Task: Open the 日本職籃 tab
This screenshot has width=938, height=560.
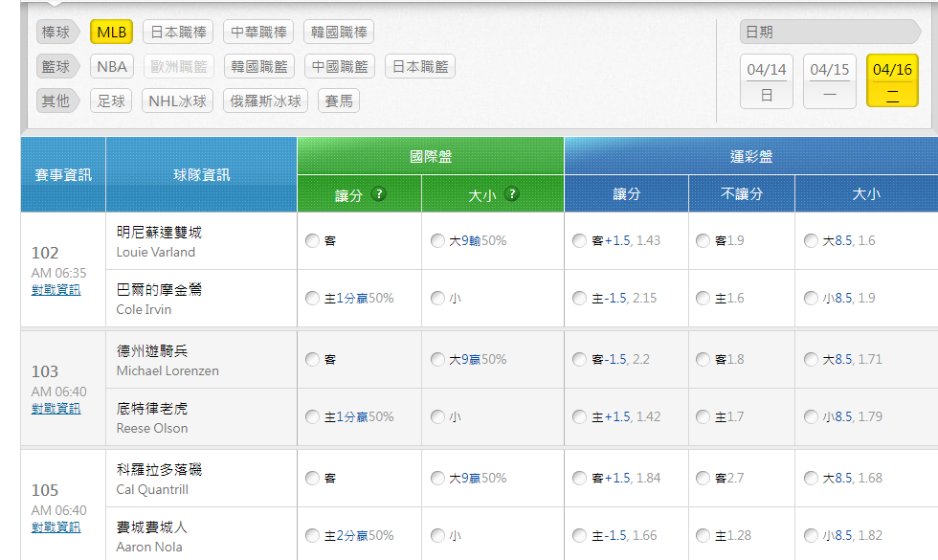Action: click(420, 66)
